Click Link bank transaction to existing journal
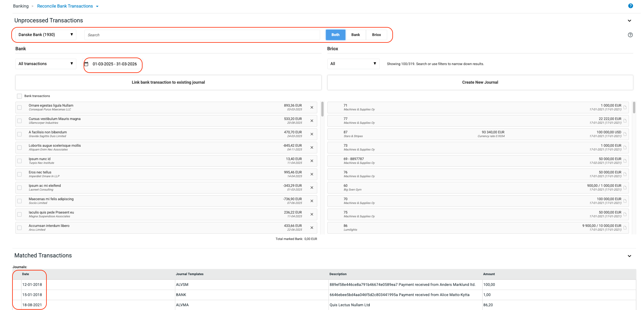This screenshot has height=310, width=644. click(168, 83)
